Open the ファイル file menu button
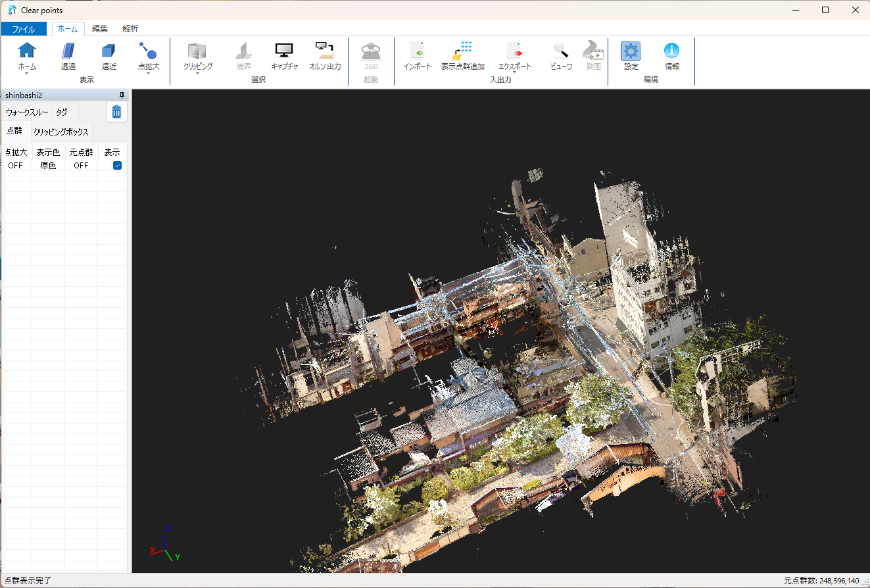Image resolution: width=870 pixels, height=588 pixels. [x=24, y=29]
